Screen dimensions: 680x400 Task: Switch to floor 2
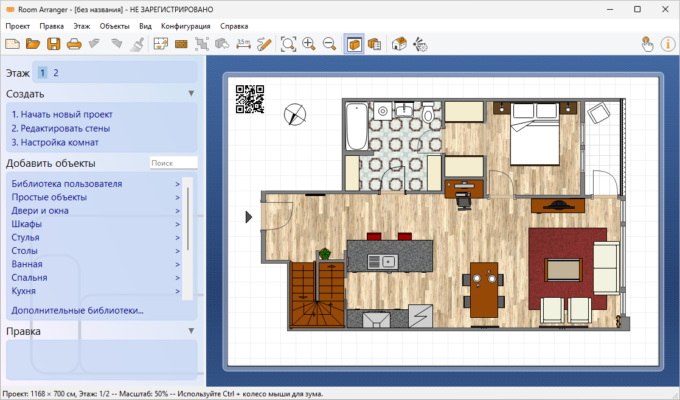(56, 73)
